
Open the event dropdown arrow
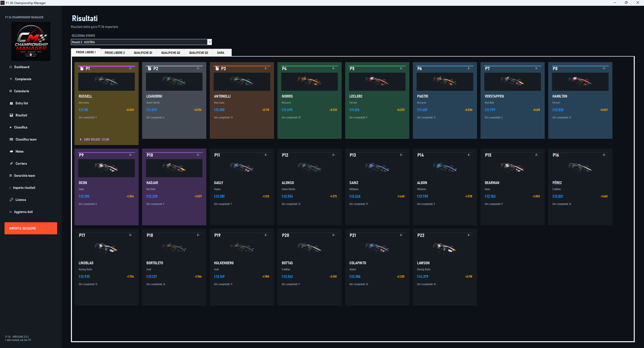(210, 42)
